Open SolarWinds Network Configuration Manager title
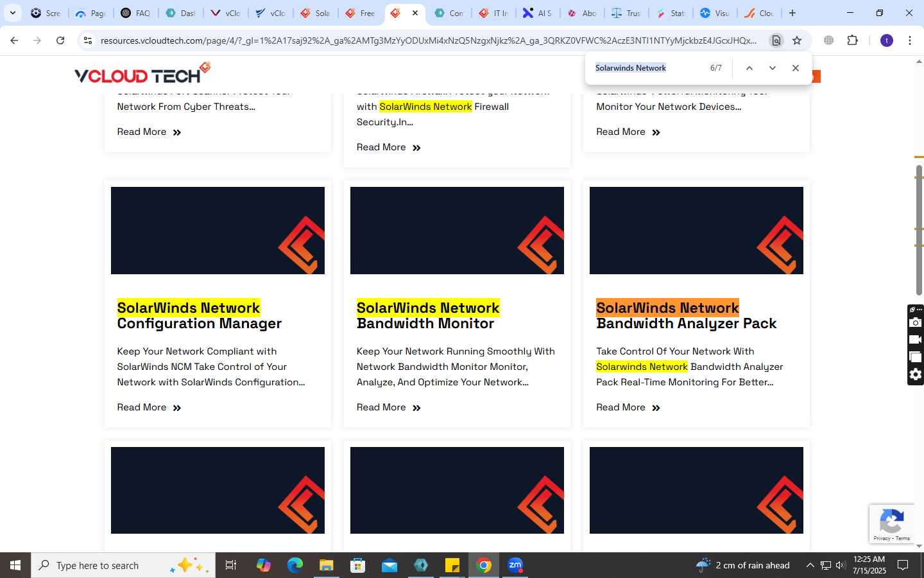Image resolution: width=924 pixels, height=578 pixels. [200, 315]
